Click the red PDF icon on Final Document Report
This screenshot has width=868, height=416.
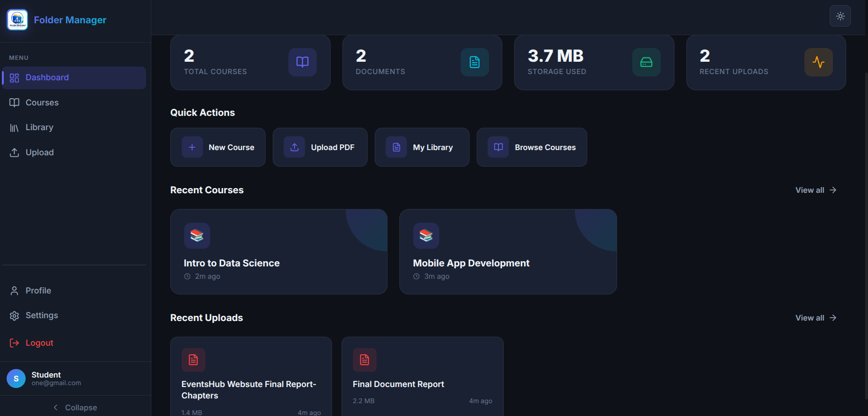coord(365,360)
